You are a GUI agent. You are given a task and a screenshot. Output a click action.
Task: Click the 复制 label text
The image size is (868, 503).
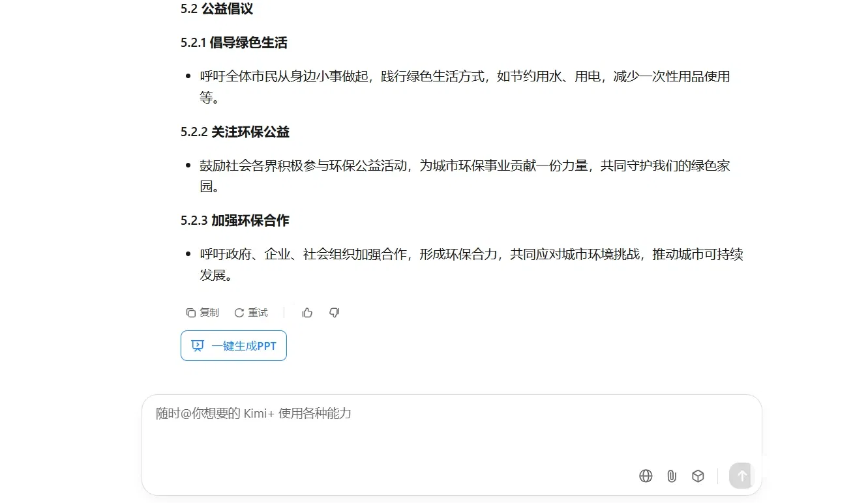coord(209,313)
